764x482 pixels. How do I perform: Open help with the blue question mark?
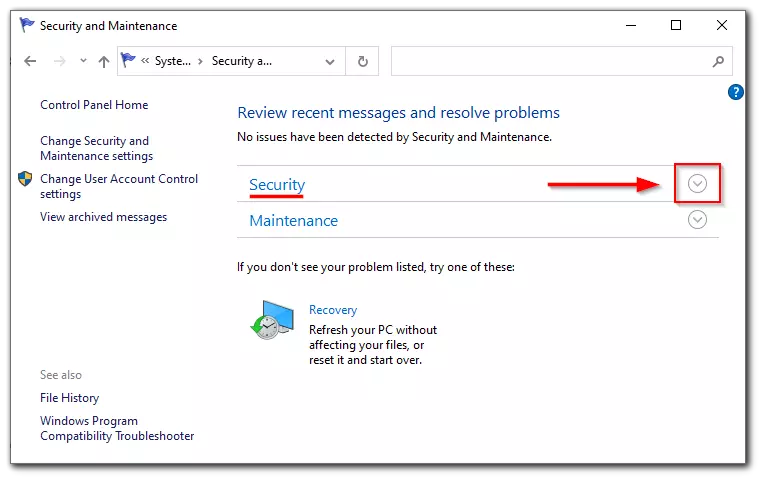[735, 92]
